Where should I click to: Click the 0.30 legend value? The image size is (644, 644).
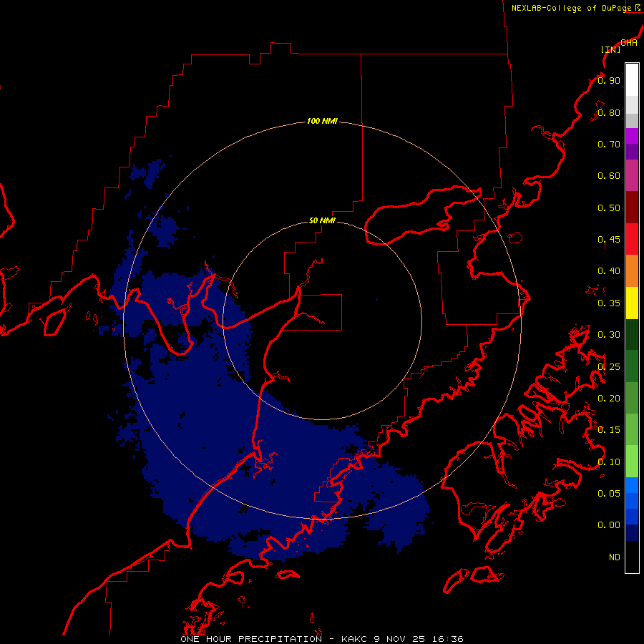point(609,335)
